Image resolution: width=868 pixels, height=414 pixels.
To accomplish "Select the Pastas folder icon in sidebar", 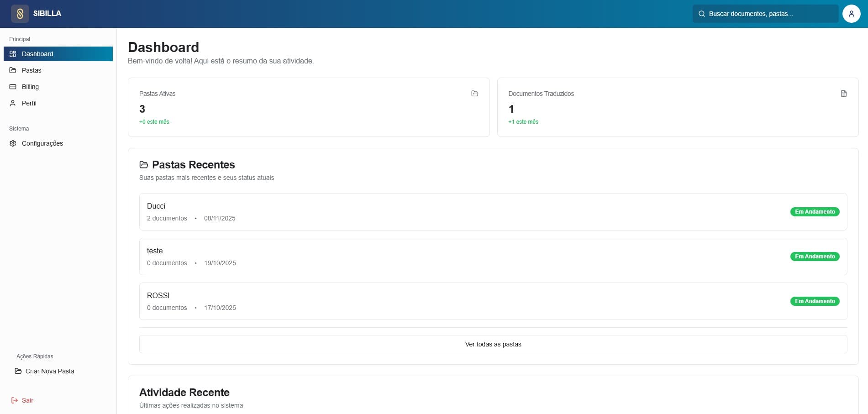I will pos(12,70).
